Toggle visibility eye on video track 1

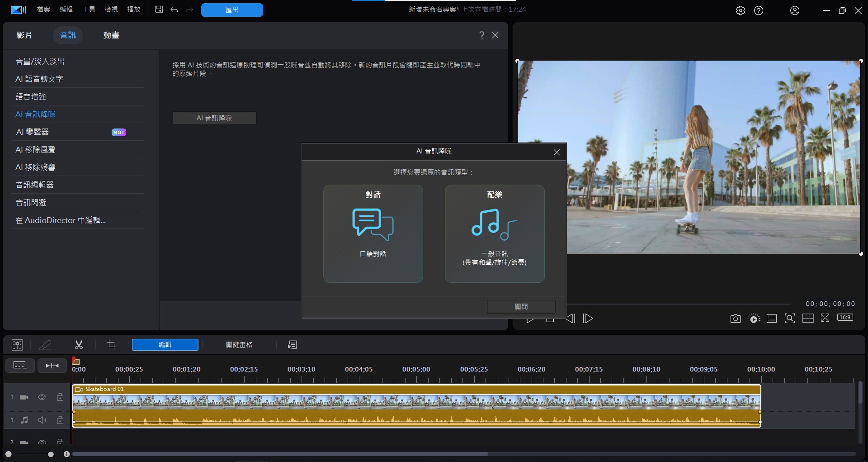[x=42, y=397]
